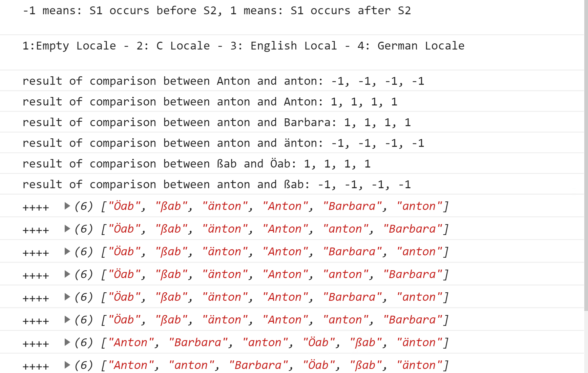
Task: Click the Anton and anton comparison line
Action: click(x=223, y=81)
